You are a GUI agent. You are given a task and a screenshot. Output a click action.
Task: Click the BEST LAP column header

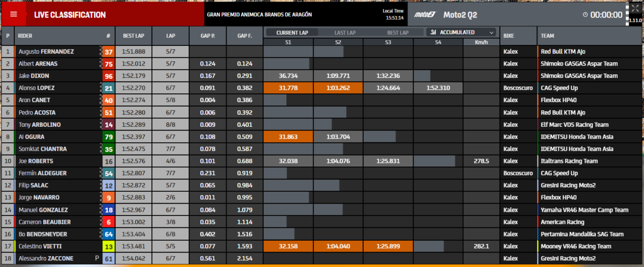coord(133,36)
